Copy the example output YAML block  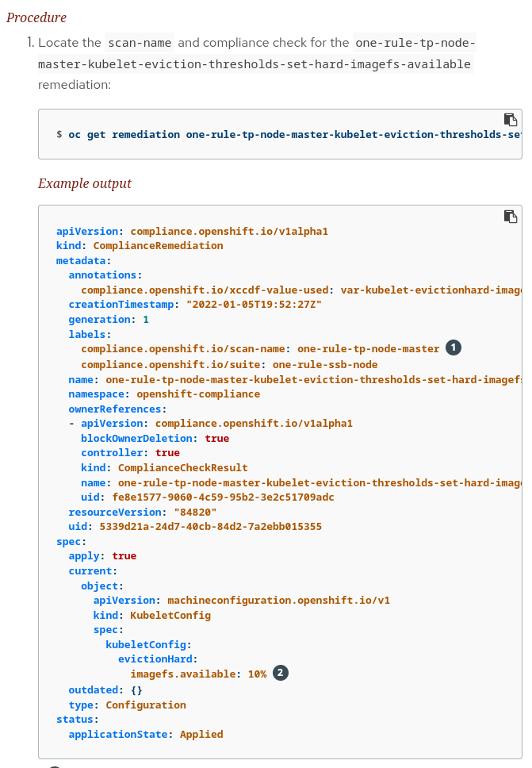(511, 216)
